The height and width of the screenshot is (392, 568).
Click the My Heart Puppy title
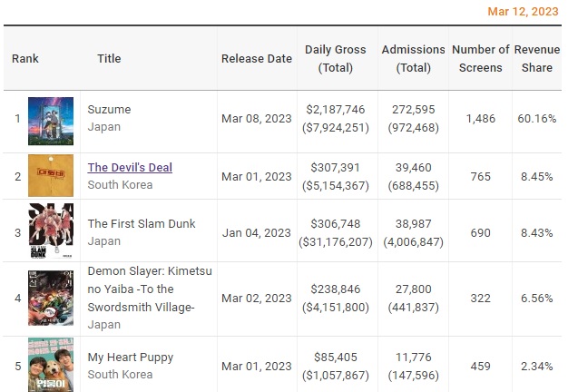coord(131,358)
